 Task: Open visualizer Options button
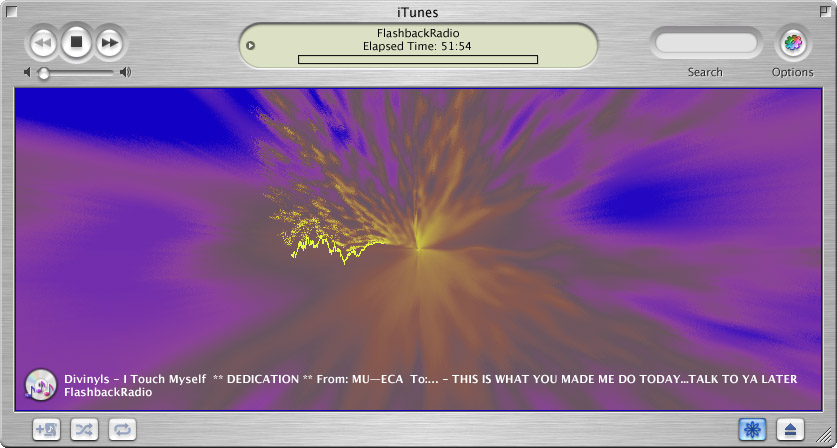[793, 43]
